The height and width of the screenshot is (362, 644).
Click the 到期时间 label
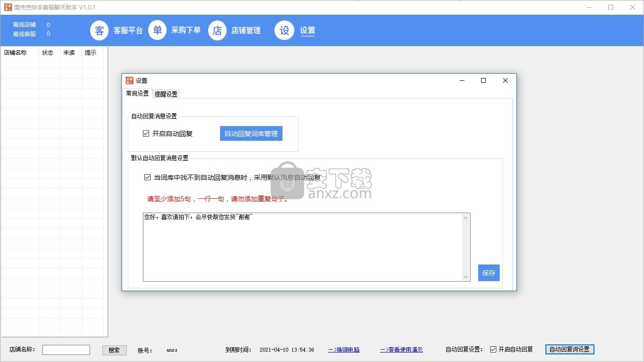tap(238, 350)
